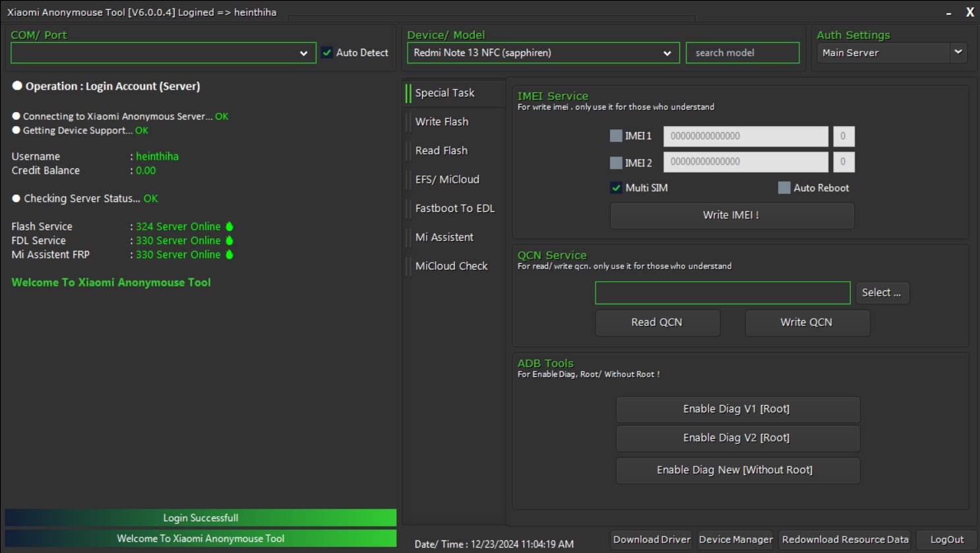This screenshot has width=980, height=553.
Task: Click the 324 Server Online status text
Action: pos(178,226)
